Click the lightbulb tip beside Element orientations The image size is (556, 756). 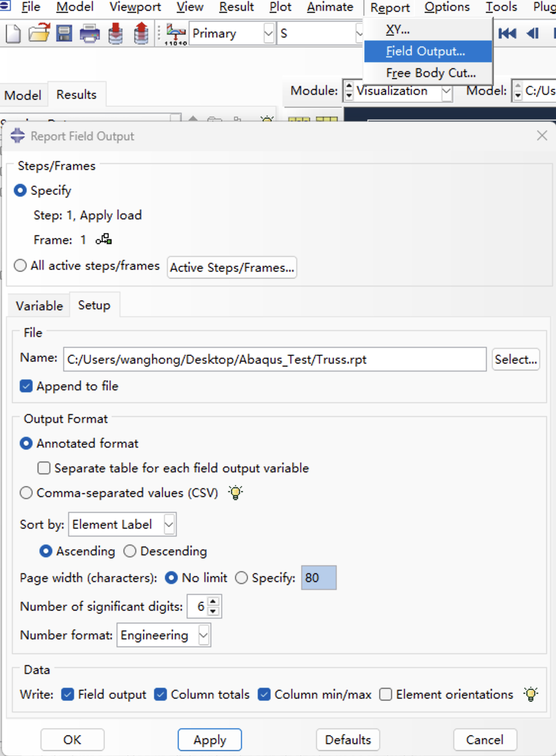click(x=531, y=694)
